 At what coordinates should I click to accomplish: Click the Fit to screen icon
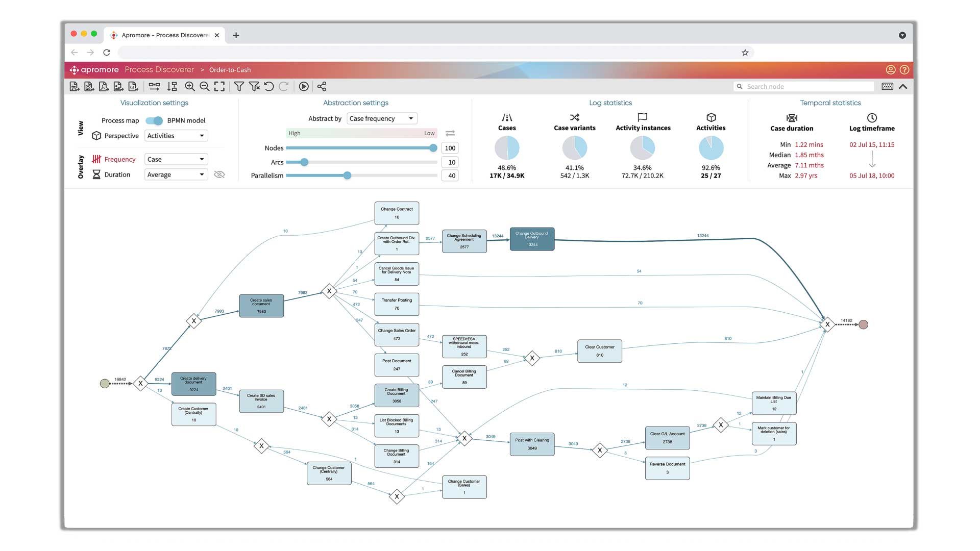[x=219, y=87]
